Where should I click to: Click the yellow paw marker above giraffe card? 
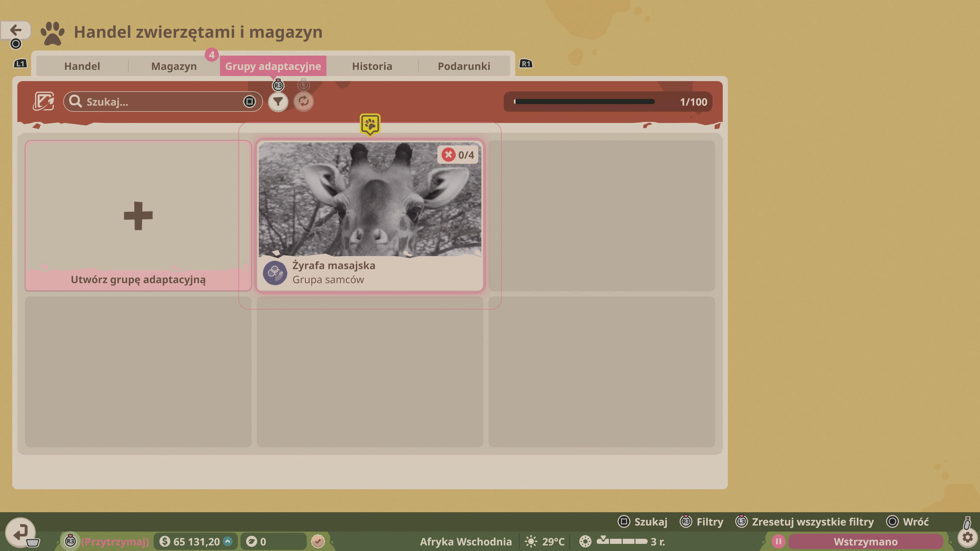pyautogui.click(x=370, y=124)
